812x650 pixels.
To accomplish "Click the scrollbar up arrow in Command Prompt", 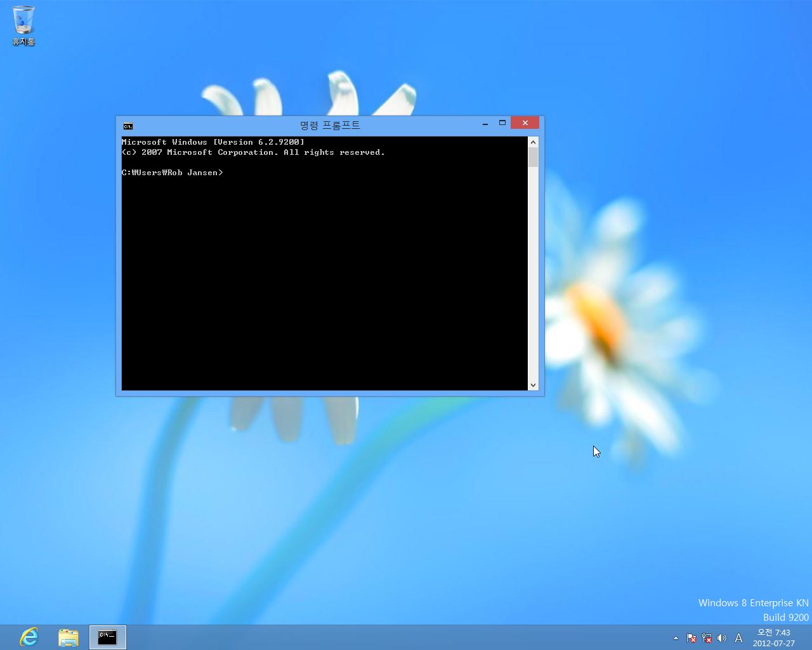I will point(533,142).
